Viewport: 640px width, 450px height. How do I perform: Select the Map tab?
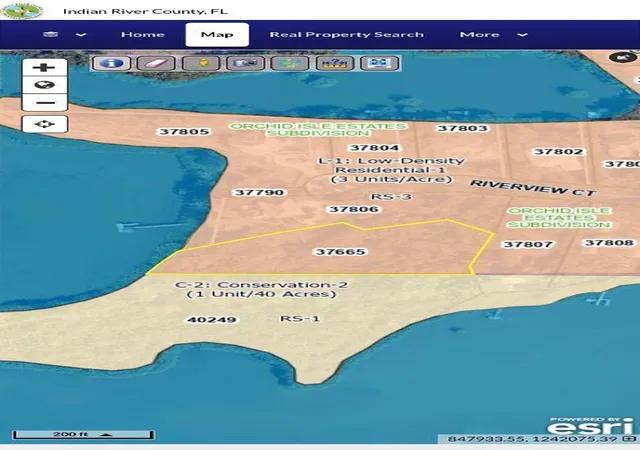217,35
